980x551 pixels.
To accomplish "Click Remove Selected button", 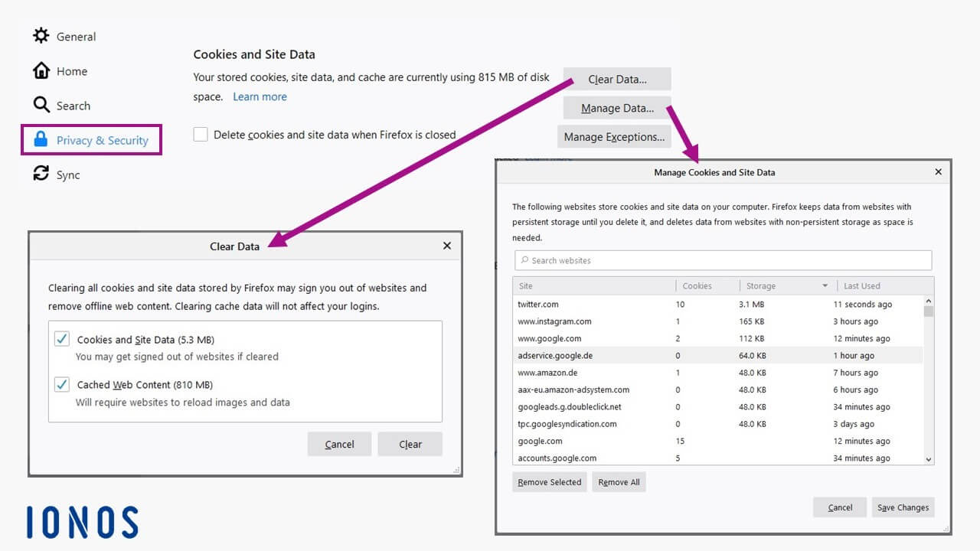I will pos(550,482).
